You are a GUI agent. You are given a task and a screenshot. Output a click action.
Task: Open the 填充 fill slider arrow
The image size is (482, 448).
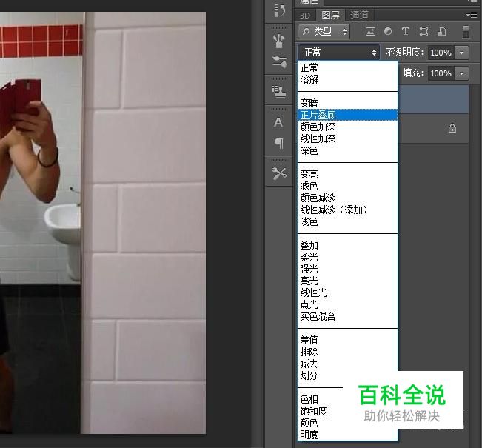pos(461,73)
